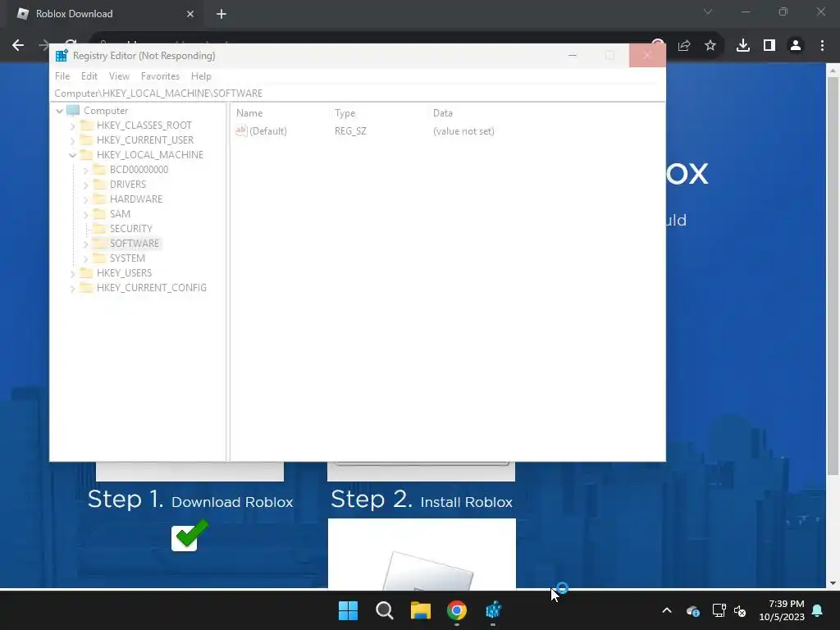Click green checkmark under Step 1
The image size is (840, 630).
[x=189, y=535]
